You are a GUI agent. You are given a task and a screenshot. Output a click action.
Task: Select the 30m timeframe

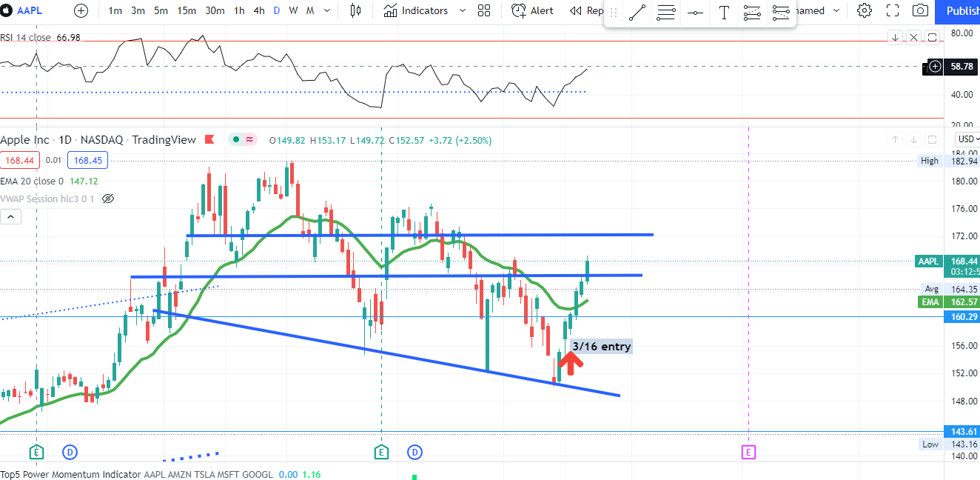tap(215, 11)
